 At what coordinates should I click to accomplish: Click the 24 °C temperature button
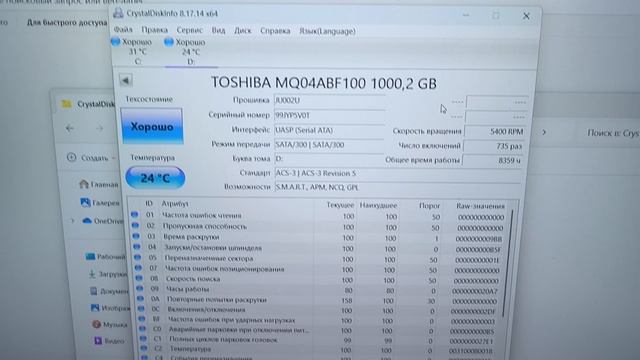(155, 178)
